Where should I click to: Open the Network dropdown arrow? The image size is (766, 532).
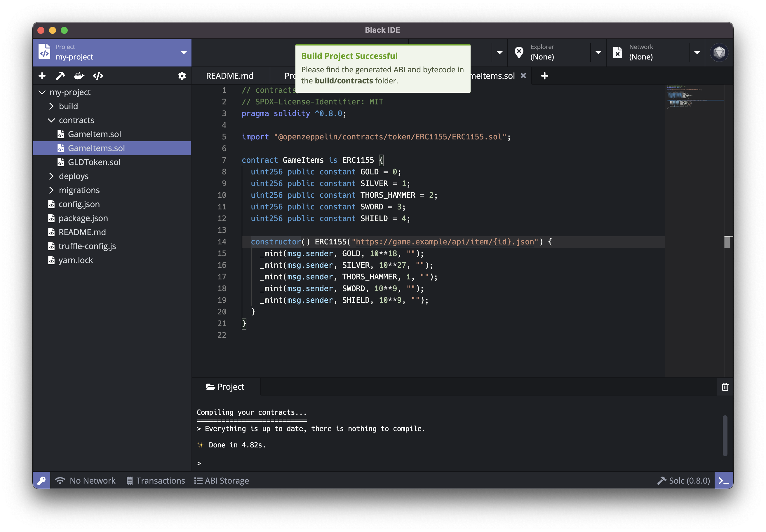pos(697,52)
